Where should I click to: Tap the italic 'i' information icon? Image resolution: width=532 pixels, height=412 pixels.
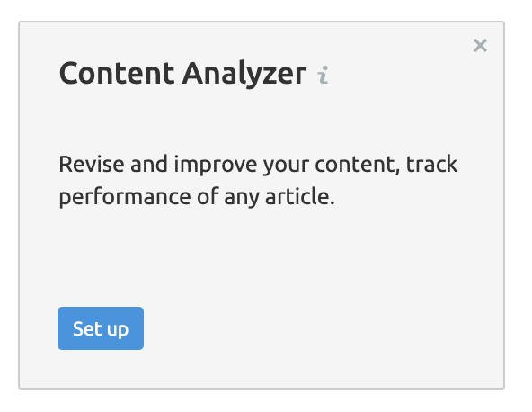[x=323, y=75]
